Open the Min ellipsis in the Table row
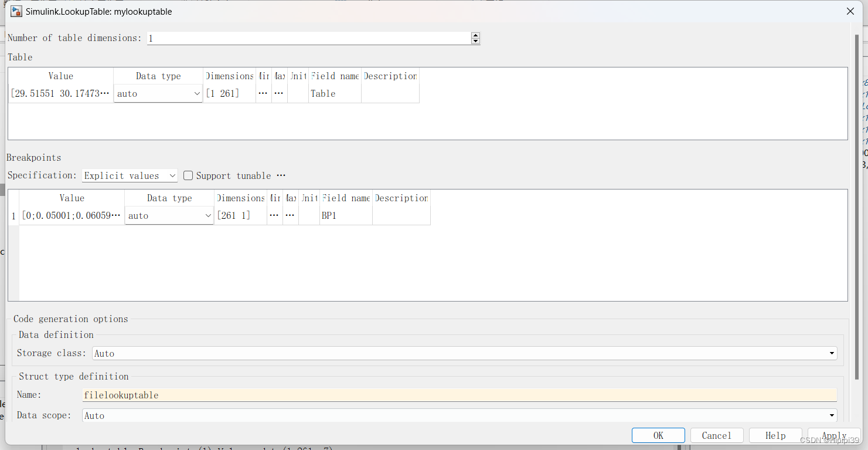868x450 pixels. coord(263,93)
